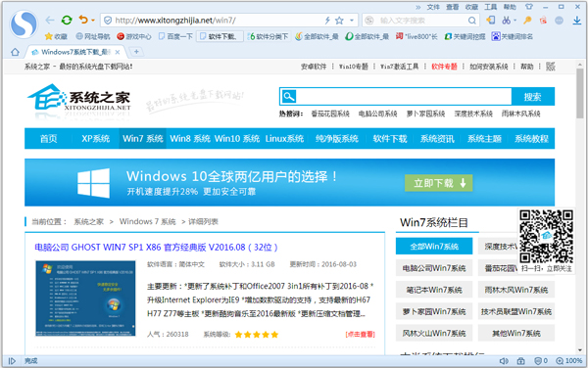Select 电脑公司Win7系统 category
The image size is (588, 368).
point(434,268)
